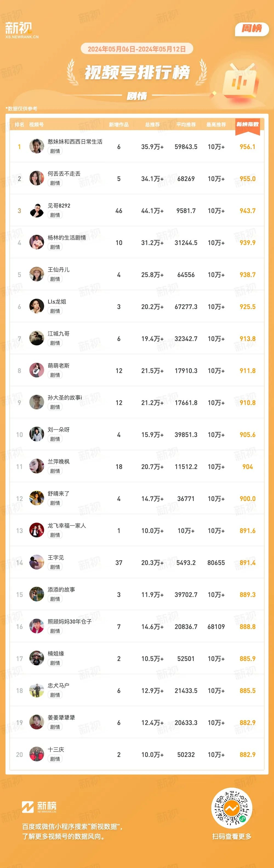Viewport: 274px width, 868px height.
Task: Click the avatar of 龙飞幸福一家人
Action: point(37,530)
